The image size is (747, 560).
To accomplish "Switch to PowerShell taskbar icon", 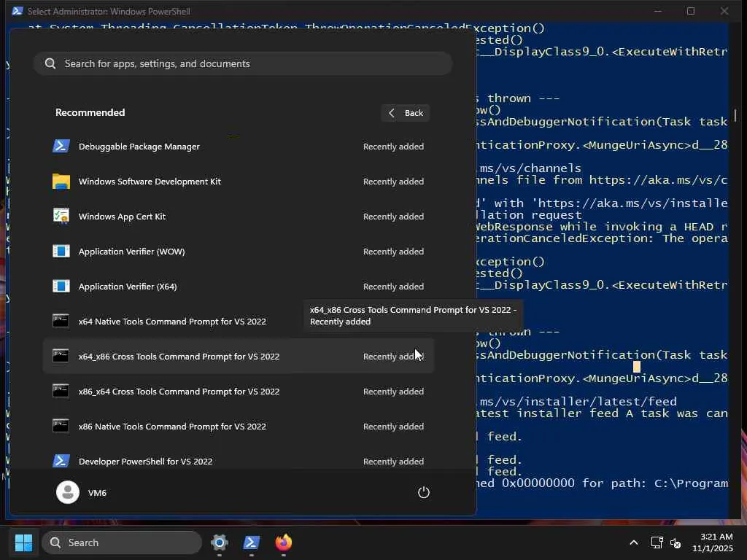I will [x=252, y=542].
